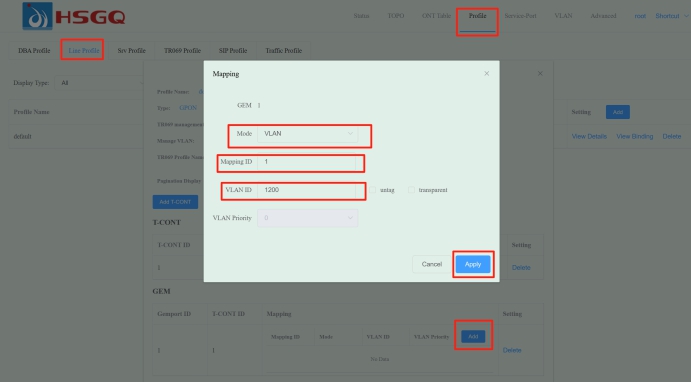Switch to the Line Profile tab
Viewport: 691px width, 383px height.
pyautogui.click(x=84, y=50)
